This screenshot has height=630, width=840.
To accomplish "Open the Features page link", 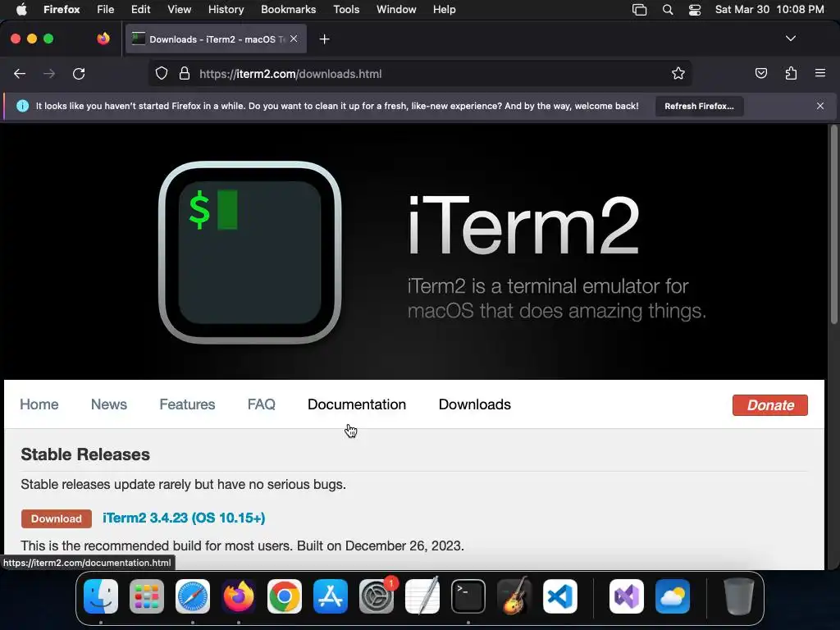I will pos(187,404).
